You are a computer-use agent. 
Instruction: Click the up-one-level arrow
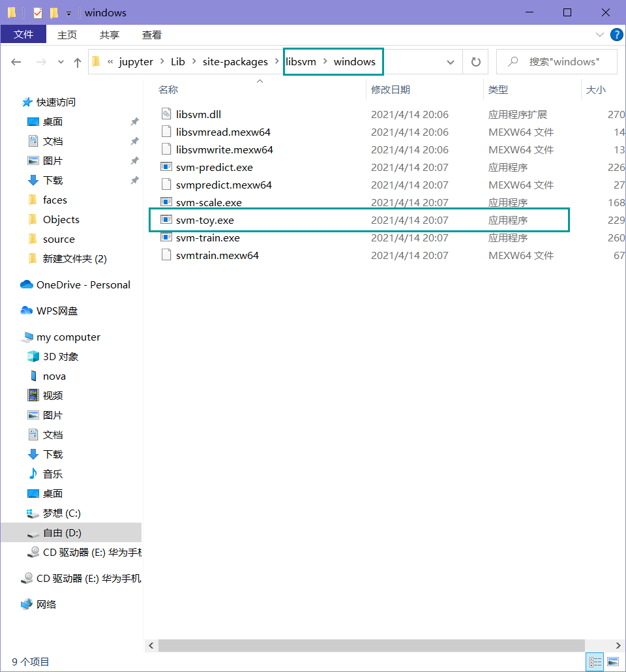pyautogui.click(x=78, y=61)
